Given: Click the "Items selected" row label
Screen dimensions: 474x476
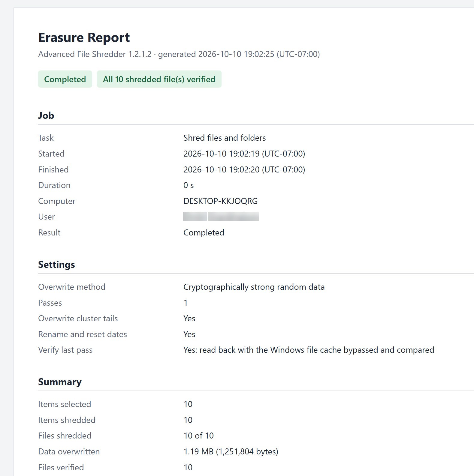Looking at the screenshot, I should pos(65,404).
